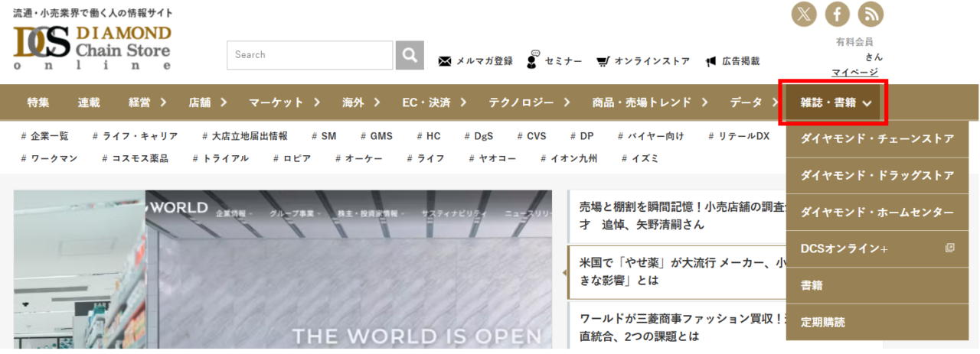Click into the Search text field
Image resolution: width=980 pixels, height=354 pixels.
(309, 55)
